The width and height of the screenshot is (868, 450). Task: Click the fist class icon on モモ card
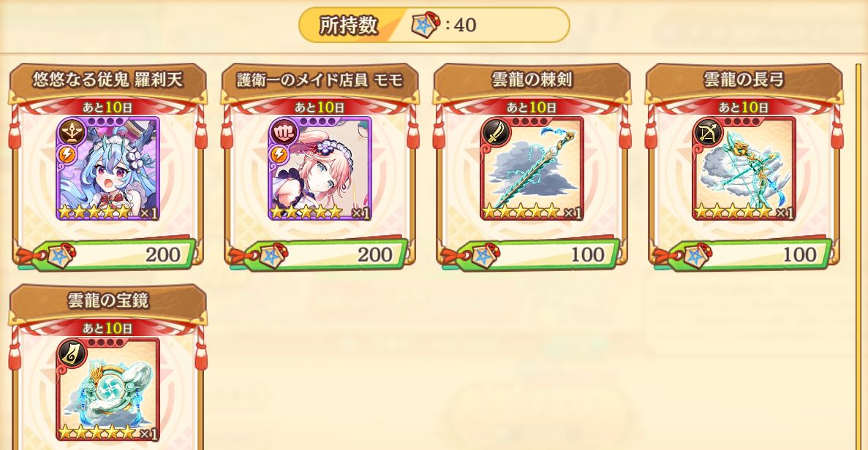(x=283, y=133)
